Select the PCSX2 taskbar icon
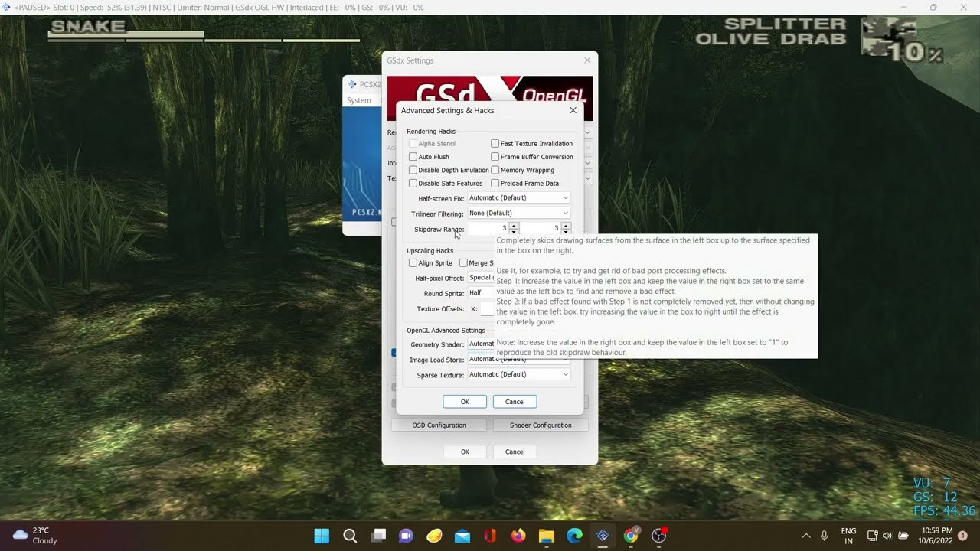980x551 pixels. (x=603, y=536)
